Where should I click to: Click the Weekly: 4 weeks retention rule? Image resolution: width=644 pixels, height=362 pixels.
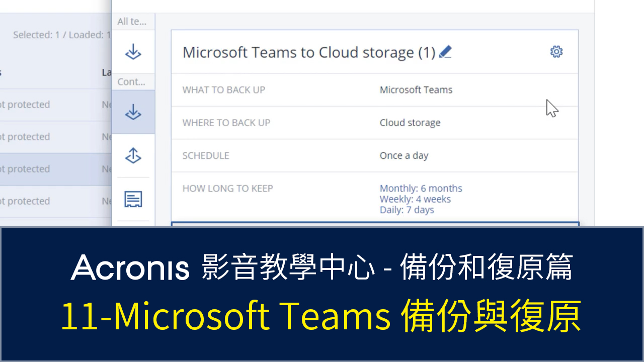pyautogui.click(x=415, y=199)
